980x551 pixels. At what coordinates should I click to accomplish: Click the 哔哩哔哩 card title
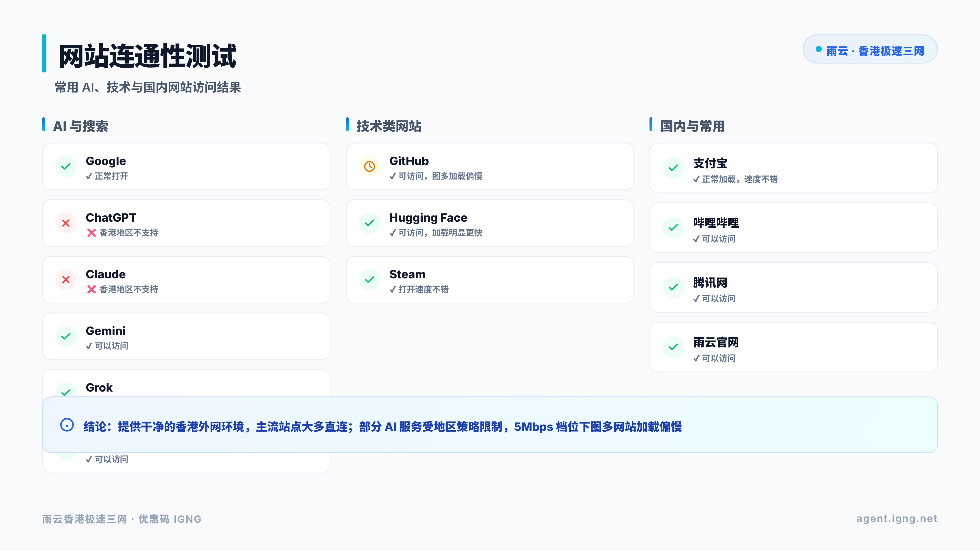pos(716,223)
